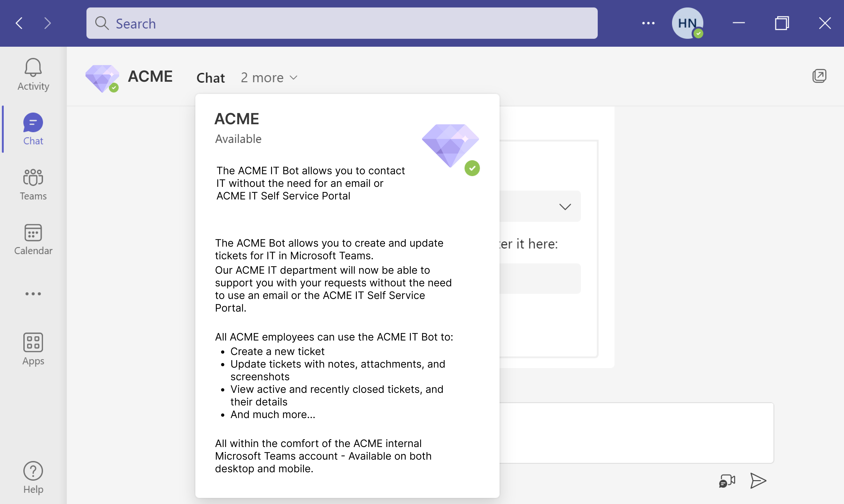844x504 pixels.
Task: Open the Chat section in sidebar
Action: pyautogui.click(x=33, y=129)
